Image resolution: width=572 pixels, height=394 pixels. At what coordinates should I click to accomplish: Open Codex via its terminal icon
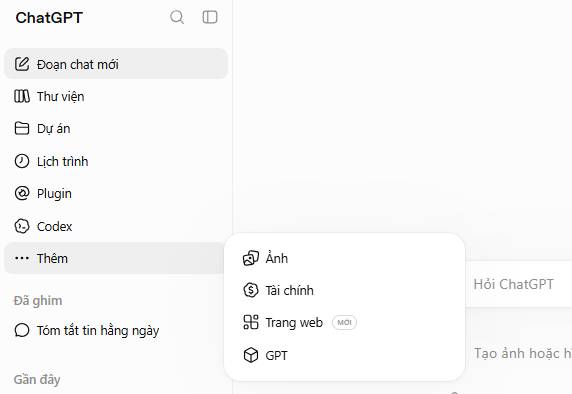point(22,226)
